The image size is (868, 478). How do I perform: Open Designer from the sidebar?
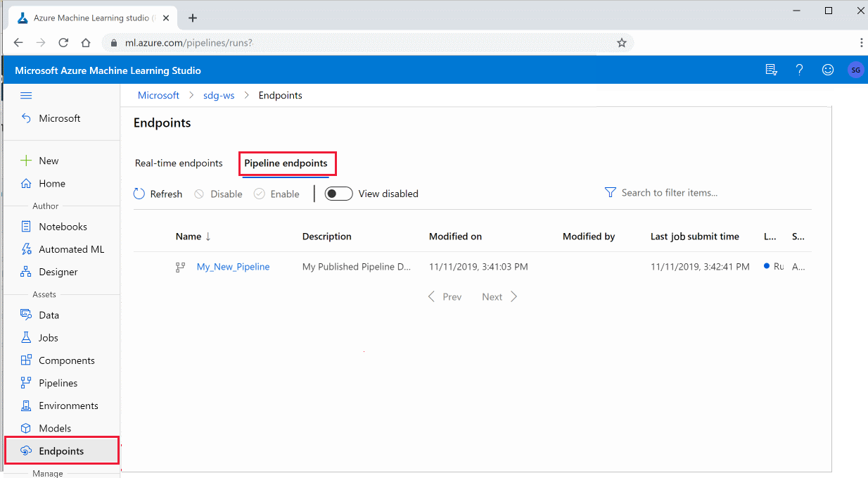coord(58,272)
